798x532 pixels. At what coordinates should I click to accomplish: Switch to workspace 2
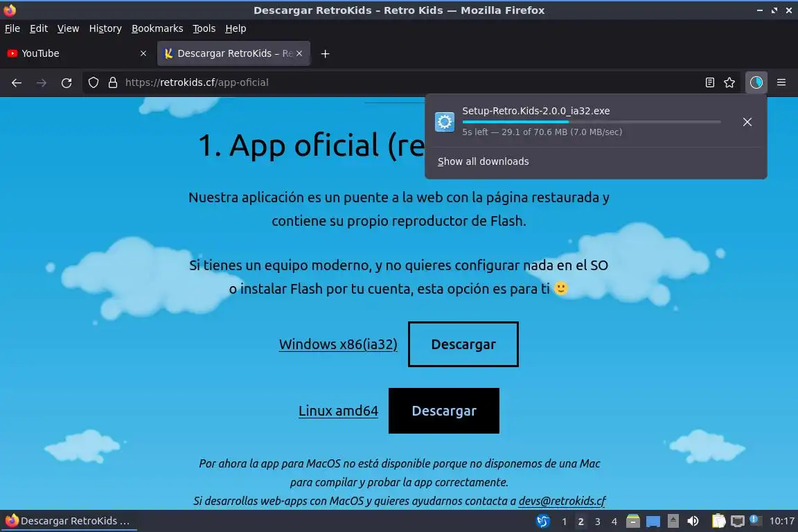(580, 522)
